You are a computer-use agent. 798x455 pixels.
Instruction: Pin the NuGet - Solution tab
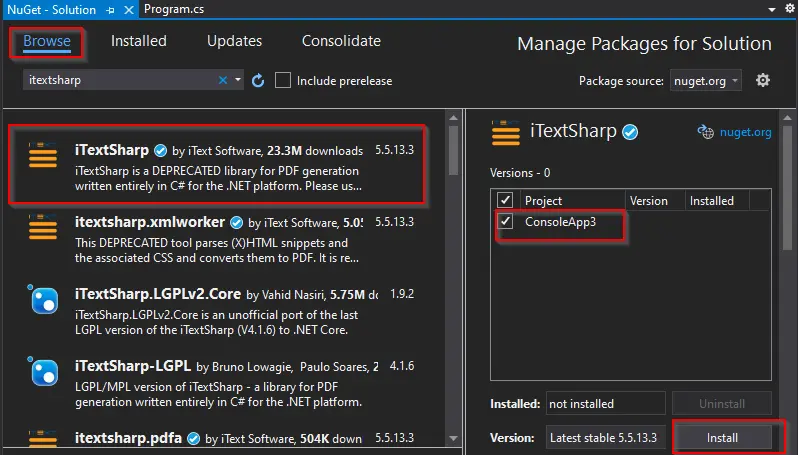[x=110, y=10]
